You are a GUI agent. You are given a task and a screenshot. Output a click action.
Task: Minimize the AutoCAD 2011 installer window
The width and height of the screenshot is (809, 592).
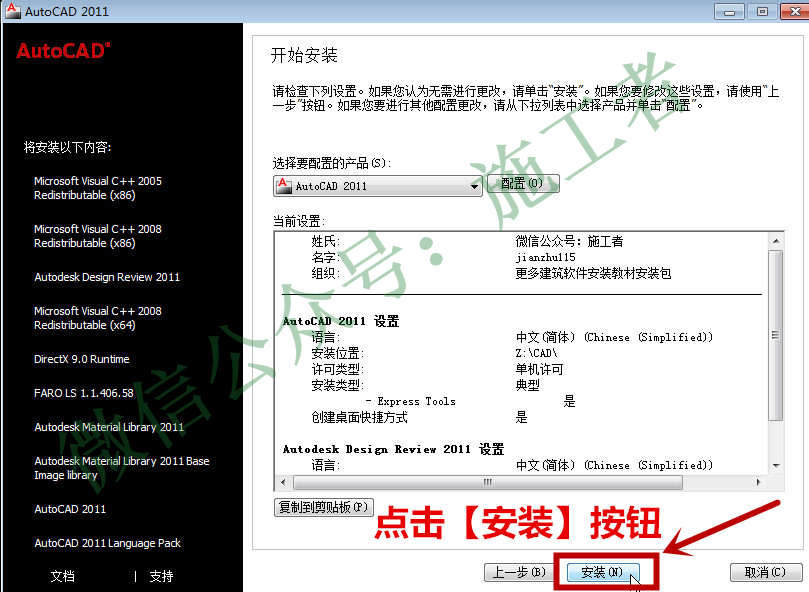coord(729,11)
